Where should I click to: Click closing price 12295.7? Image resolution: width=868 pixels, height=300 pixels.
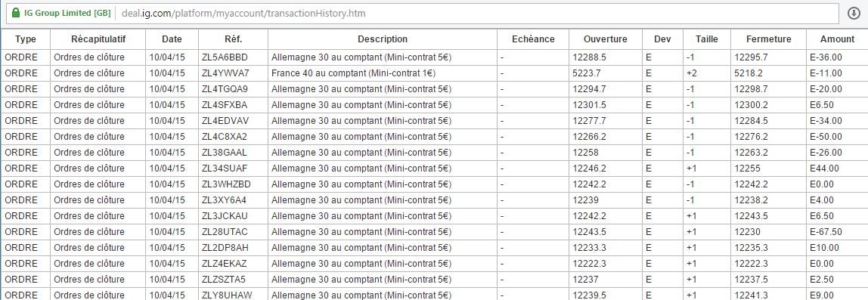click(x=752, y=57)
